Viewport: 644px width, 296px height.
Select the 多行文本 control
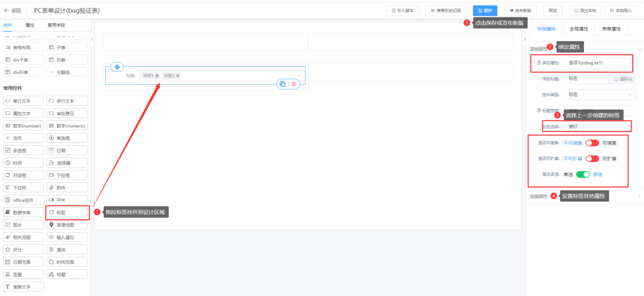[67, 101]
